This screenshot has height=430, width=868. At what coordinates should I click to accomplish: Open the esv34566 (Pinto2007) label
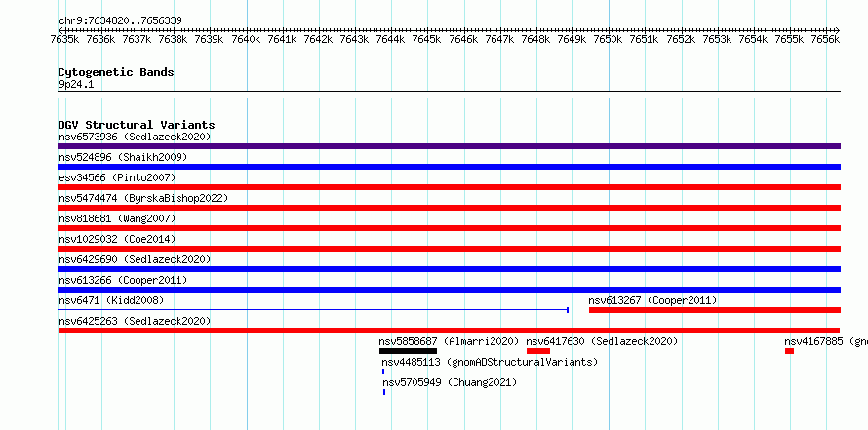(117, 177)
